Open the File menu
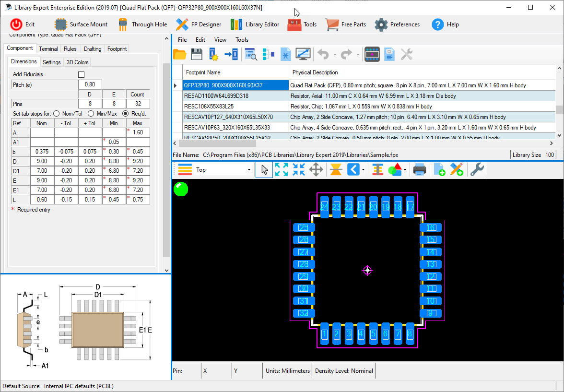The image size is (564, 392). pyautogui.click(x=182, y=40)
